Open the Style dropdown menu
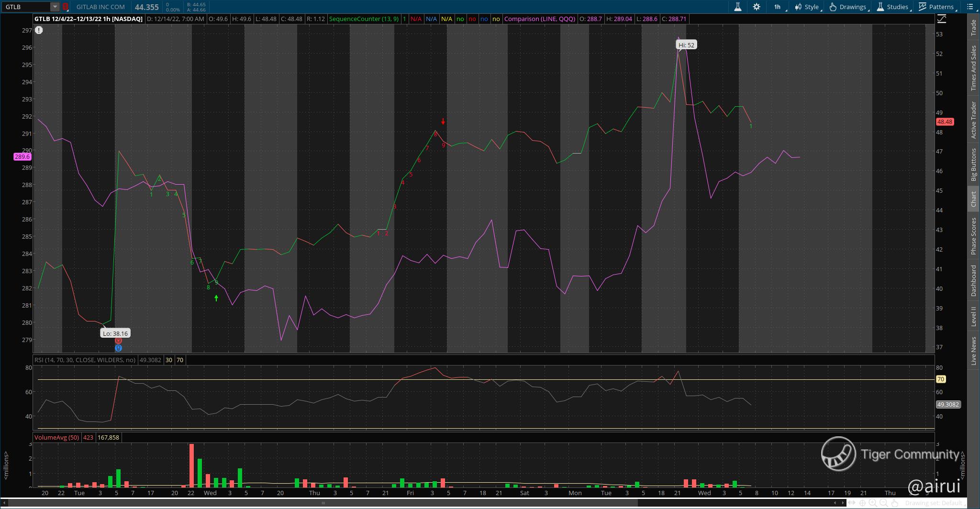The height and width of the screenshot is (509, 980). pyautogui.click(x=808, y=7)
